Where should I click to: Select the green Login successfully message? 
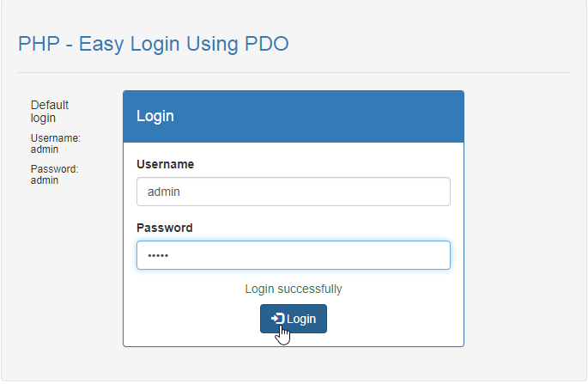tap(294, 289)
